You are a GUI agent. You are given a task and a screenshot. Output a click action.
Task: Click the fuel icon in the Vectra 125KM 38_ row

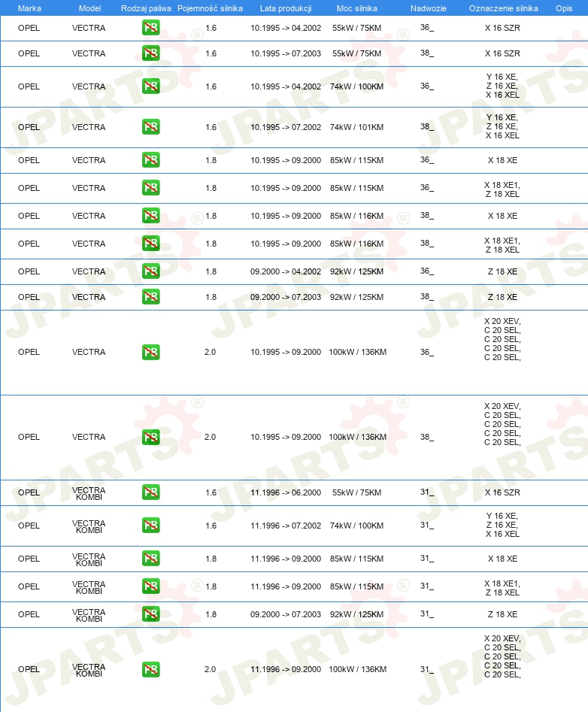coord(150,296)
